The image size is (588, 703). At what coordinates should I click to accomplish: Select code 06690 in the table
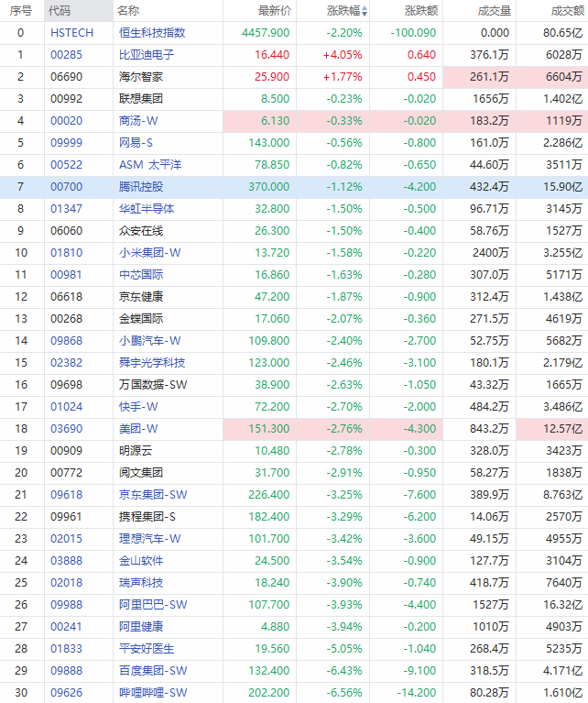pyautogui.click(x=66, y=77)
